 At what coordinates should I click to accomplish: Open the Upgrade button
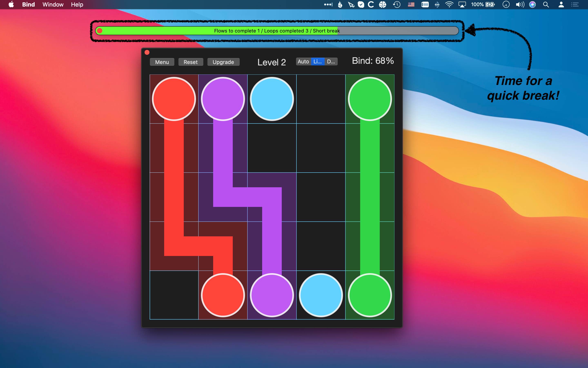pos(223,62)
